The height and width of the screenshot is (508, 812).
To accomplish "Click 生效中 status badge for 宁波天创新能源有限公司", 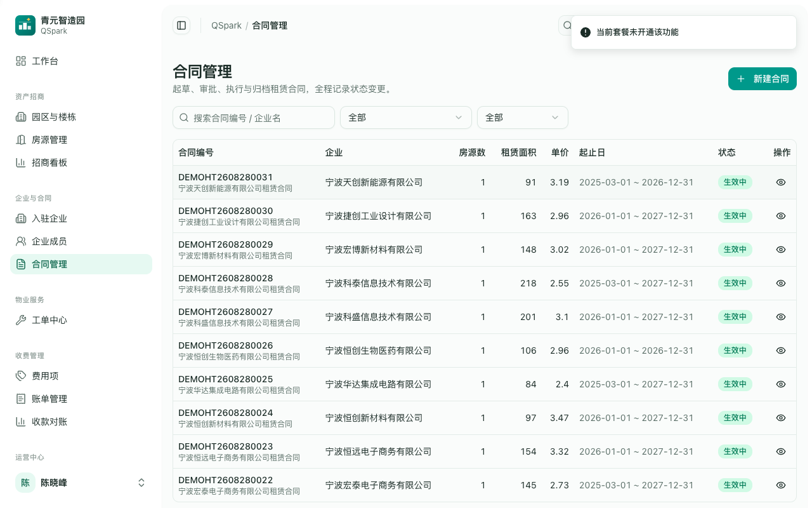I will (735, 182).
